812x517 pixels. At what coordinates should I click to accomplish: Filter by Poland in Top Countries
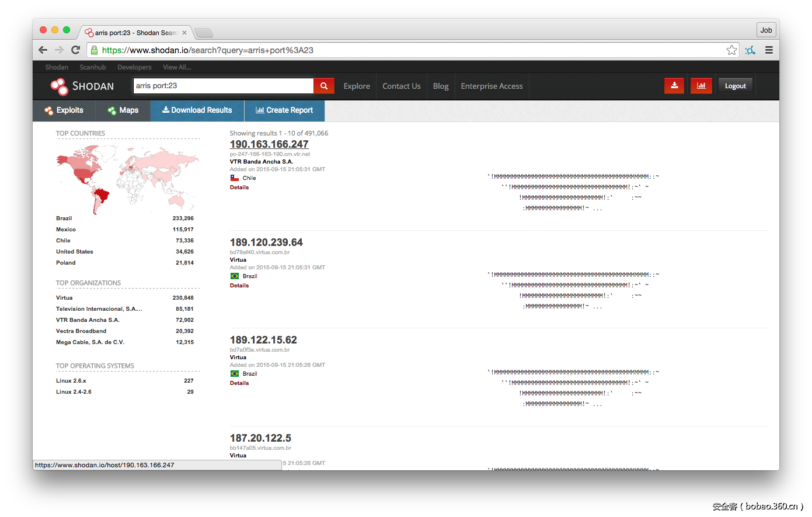(x=66, y=263)
